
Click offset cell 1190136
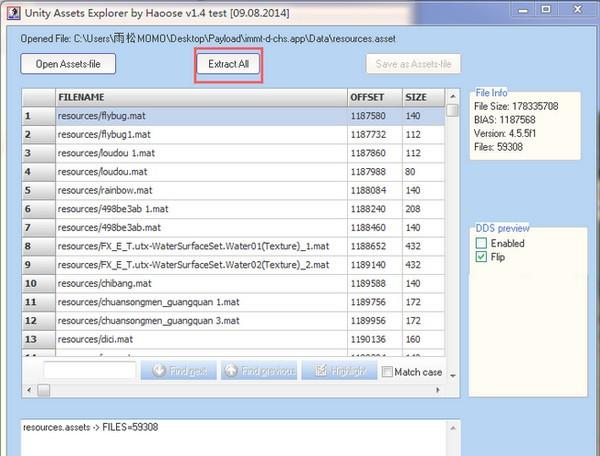coord(375,339)
